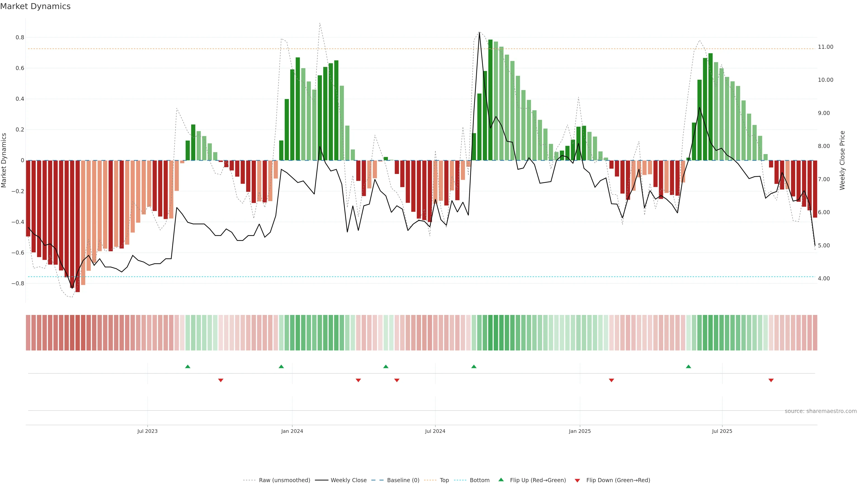The width and height of the screenshot is (868, 488).
Task: Click the Market Dynamics chart title
Action: (35, 6)
